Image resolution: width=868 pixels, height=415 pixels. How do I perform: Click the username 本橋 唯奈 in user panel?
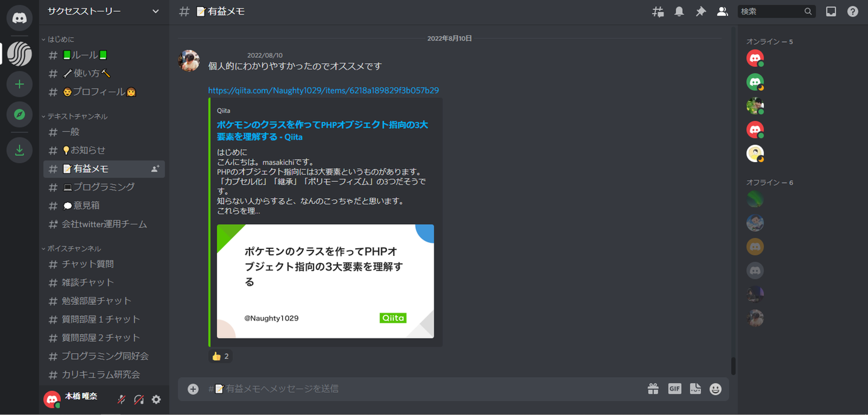(81, 397)
